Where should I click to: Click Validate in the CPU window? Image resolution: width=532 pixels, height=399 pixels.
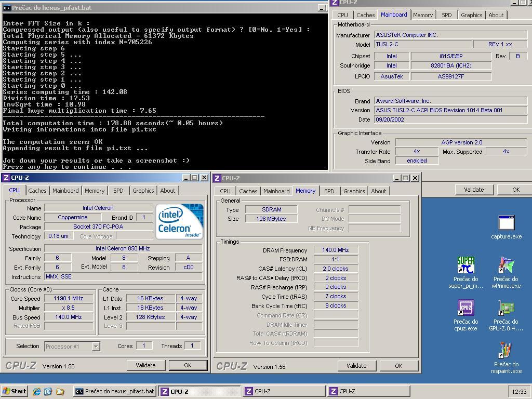pyautogui.click(x=145, y=365)
